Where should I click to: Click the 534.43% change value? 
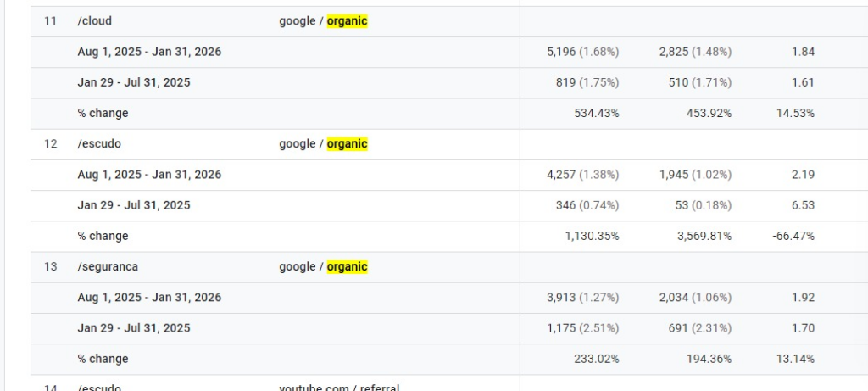click(597, 114)
